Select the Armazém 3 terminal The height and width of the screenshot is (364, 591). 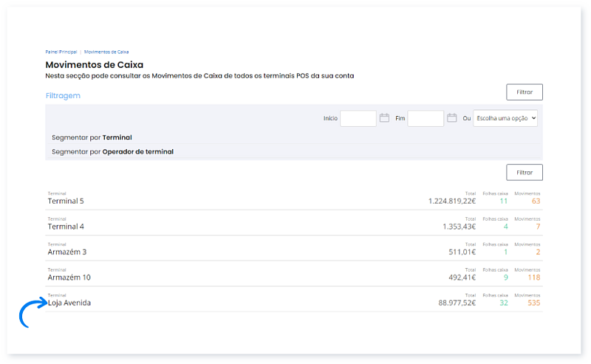(66, 252)
